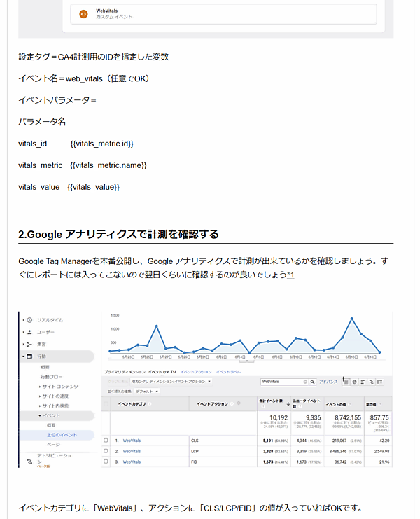Viewport: 420px width, 519px height.
Task: Expand the 集客 section arrow
Action: [x=24, y=344]
